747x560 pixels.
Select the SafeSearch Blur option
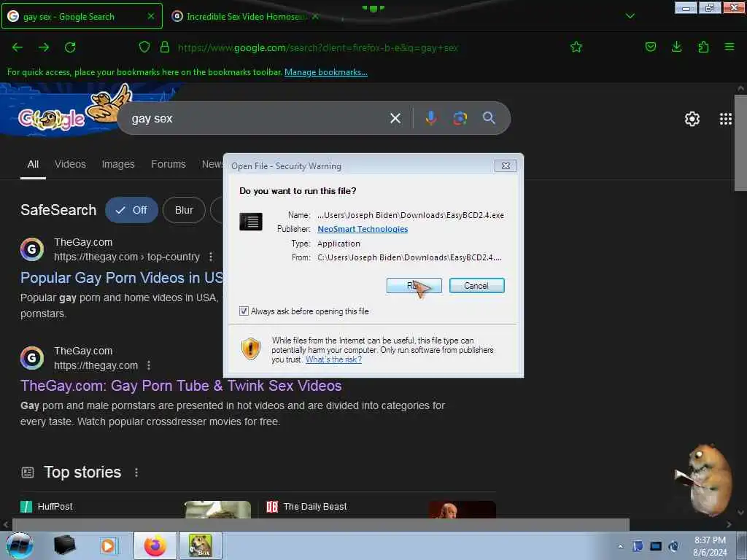coord(184,210)
